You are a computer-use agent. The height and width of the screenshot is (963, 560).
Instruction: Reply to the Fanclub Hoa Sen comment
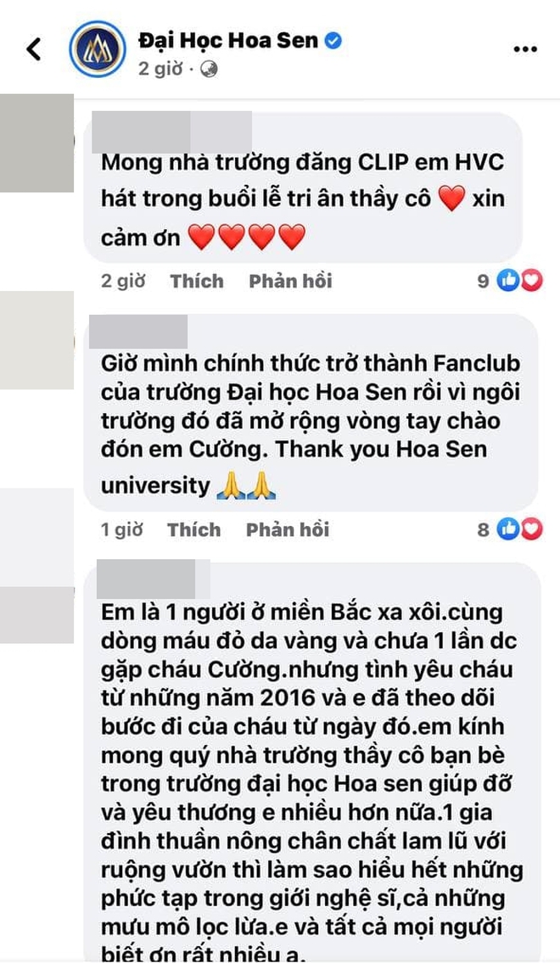pyautogui.click(x=288, y=529)
